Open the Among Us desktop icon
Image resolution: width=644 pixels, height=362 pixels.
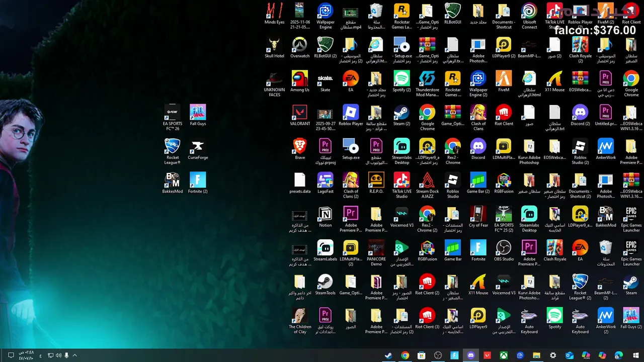coord(300,81)
